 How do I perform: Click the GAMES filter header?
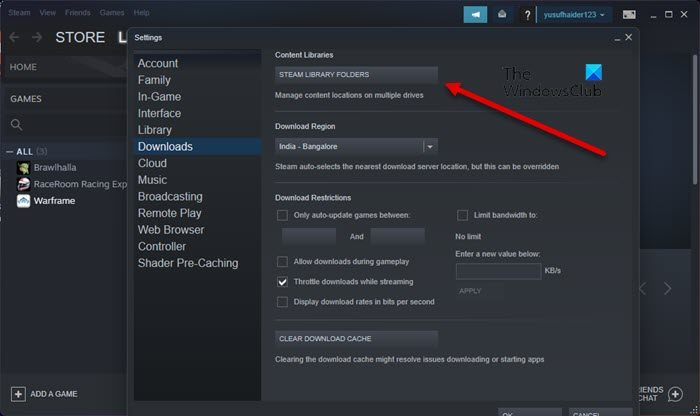click(x=26, y=99)
